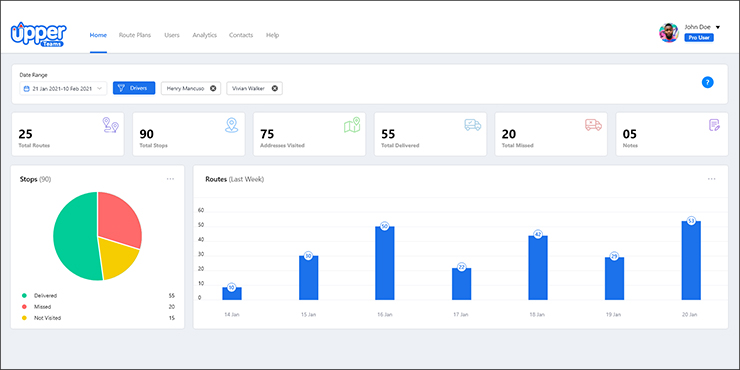Open the Home tab
740x370 pixels.
tap(98, 35)
